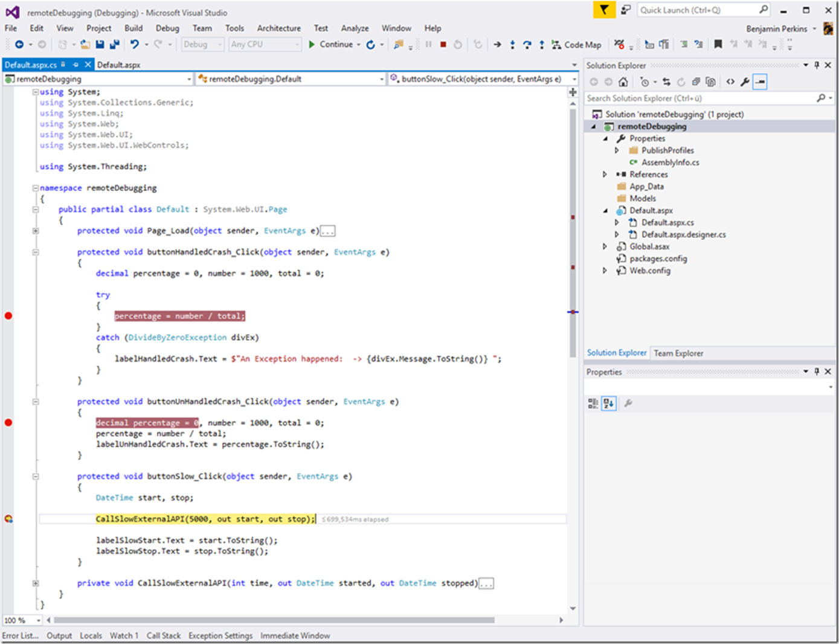This screenshot has width=839, height=644.
Task: Open the Tools menu
Action: 234,28
